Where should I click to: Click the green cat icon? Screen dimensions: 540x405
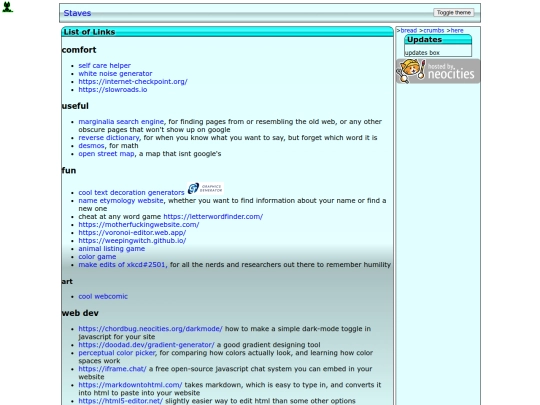[x=8, y=7]
